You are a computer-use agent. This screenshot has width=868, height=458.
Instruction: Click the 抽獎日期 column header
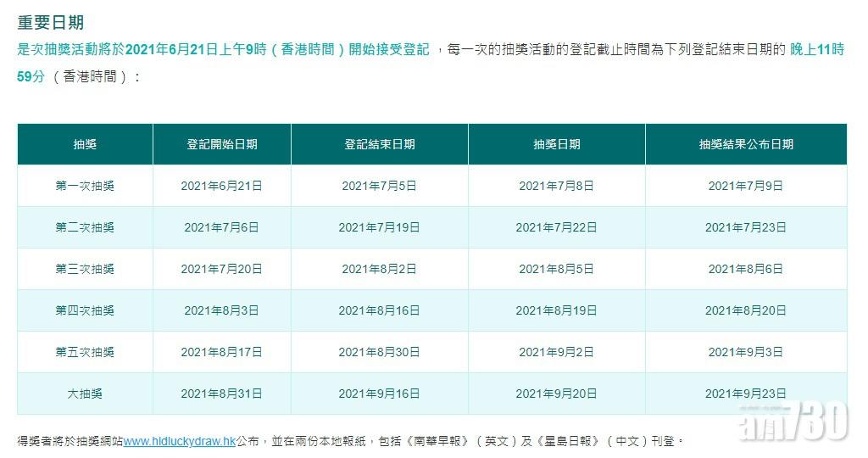coord(556,144)
